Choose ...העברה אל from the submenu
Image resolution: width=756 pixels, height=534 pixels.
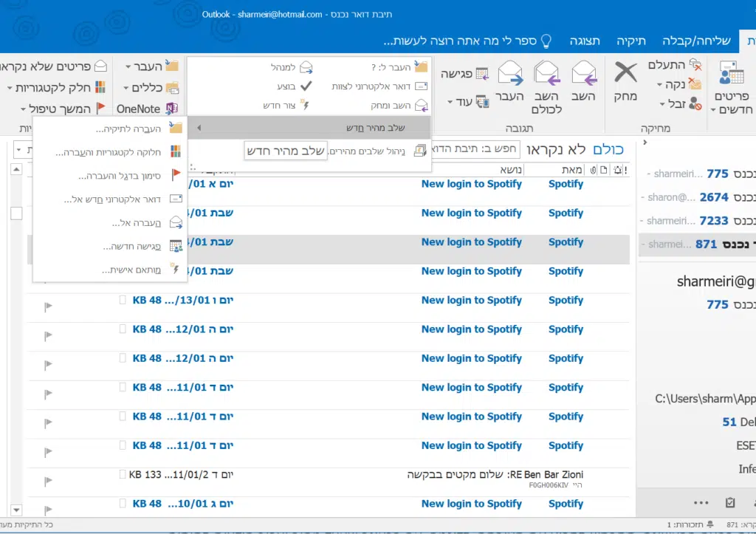(111, 223)
